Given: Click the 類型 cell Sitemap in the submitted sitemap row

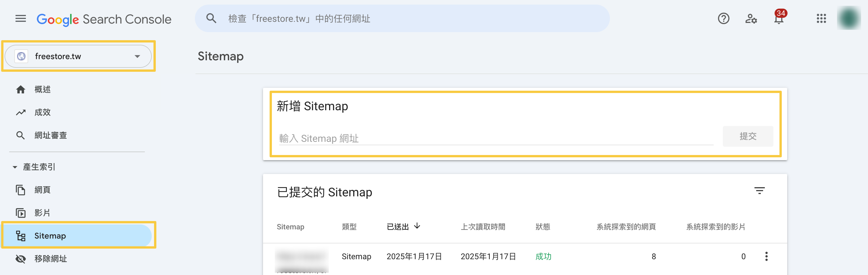Looking at the screenshot, I should pos(356,257).
